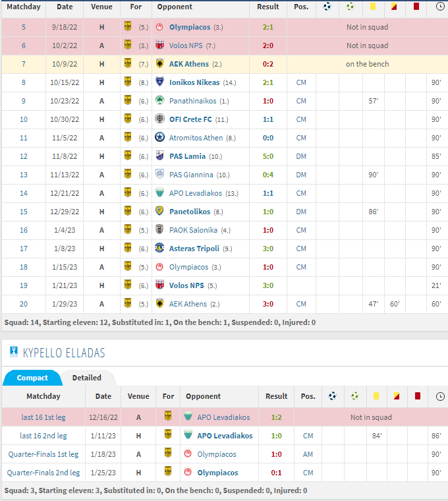
Task: Open matchday 16 link
Action: pyautogui.click(x=24, y=230)
